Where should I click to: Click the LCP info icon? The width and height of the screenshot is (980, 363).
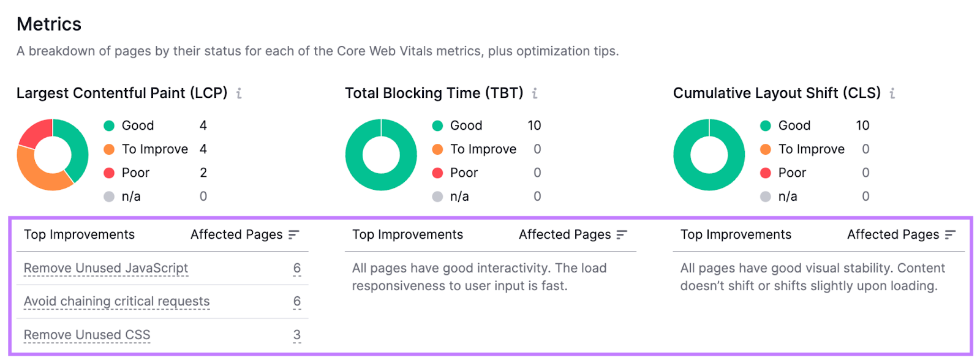(x=239, y=93)
